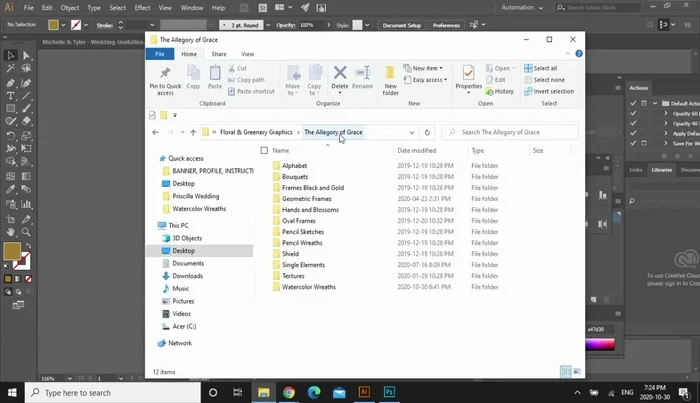
Task: Select the Pen tool in the toolbar
Action: (x=11, y=83)
